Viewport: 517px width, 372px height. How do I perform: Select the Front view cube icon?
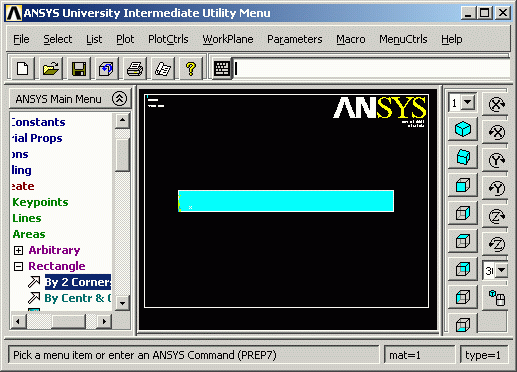coord(463,185)
